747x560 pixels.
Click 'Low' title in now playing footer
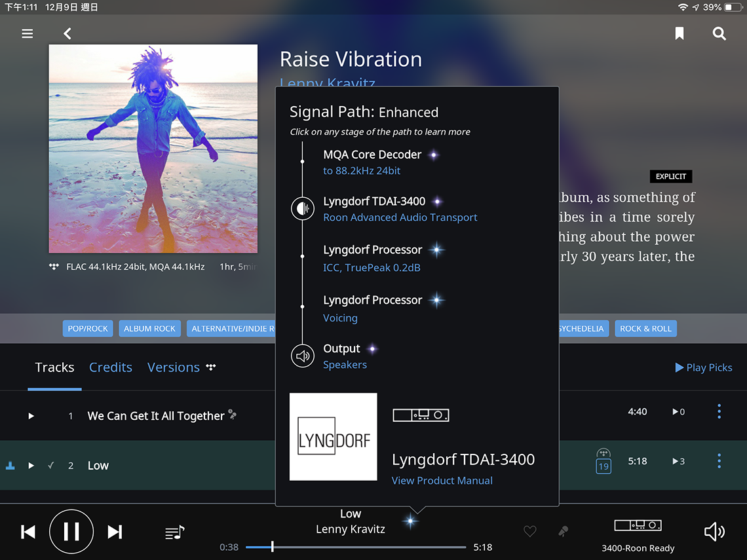351,513
